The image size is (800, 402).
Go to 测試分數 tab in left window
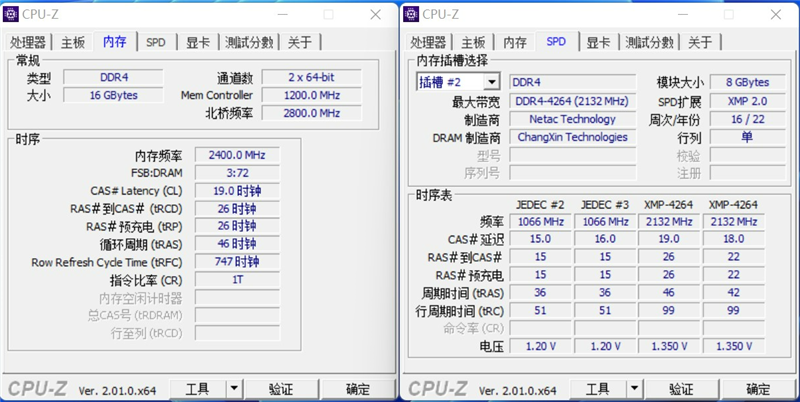(x=249, y=42)
